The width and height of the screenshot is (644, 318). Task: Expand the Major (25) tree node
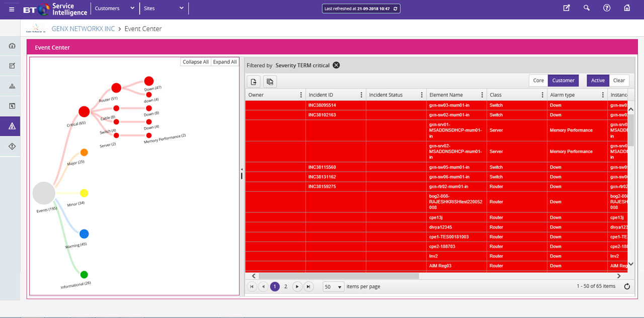[84, 152]
